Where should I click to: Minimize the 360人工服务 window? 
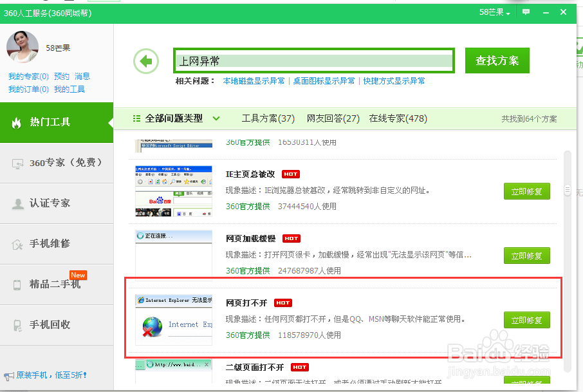546,12
